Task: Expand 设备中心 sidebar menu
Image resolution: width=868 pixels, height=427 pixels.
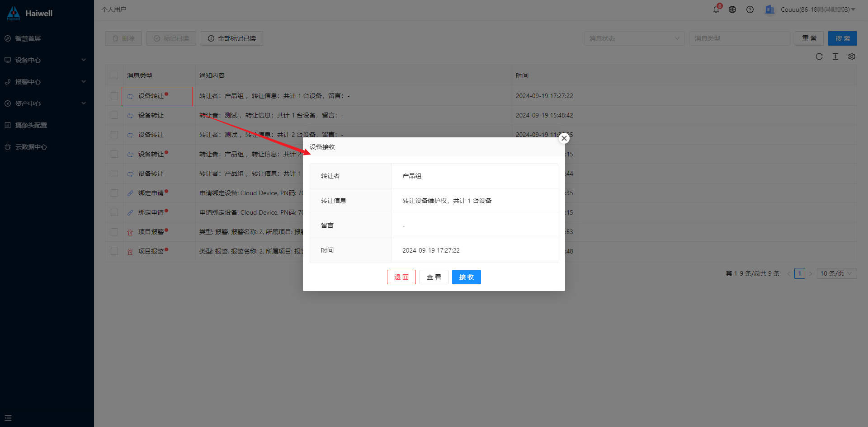Action: point(47,60)
